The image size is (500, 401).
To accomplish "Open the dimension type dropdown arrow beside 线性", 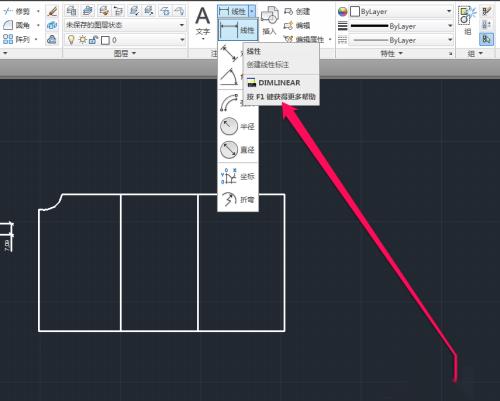I will (x=252, y=11).
